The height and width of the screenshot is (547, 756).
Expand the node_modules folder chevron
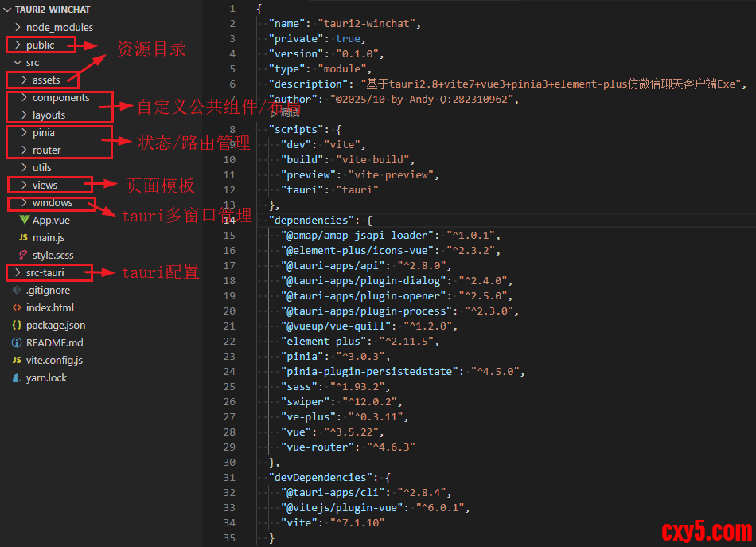tap(18, 27)
